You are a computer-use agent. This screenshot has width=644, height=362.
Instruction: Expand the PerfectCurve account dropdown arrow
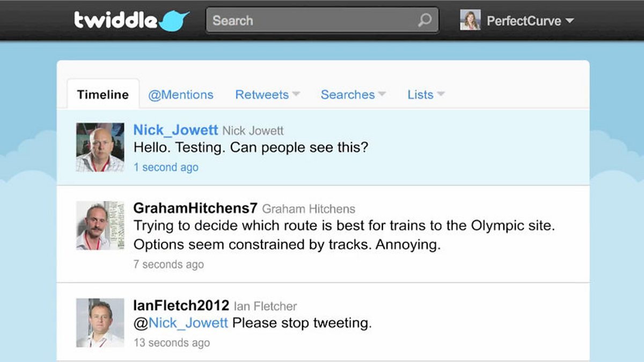570,21
